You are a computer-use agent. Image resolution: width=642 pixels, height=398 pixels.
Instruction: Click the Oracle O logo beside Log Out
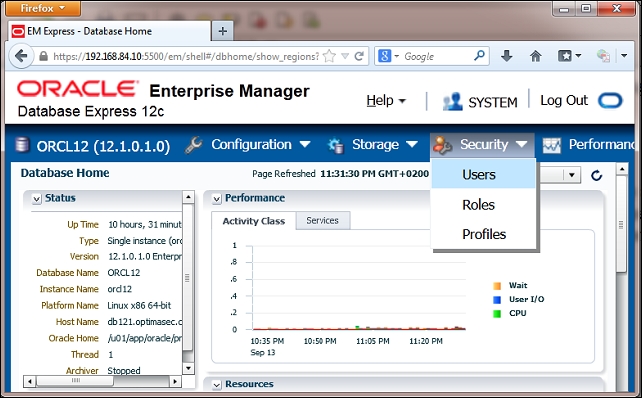610,100
